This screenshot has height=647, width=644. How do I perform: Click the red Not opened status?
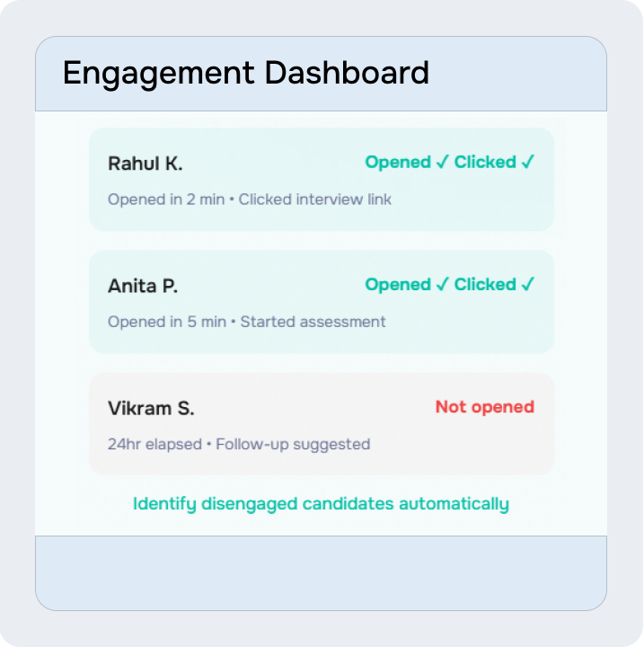tap(485, 407)
